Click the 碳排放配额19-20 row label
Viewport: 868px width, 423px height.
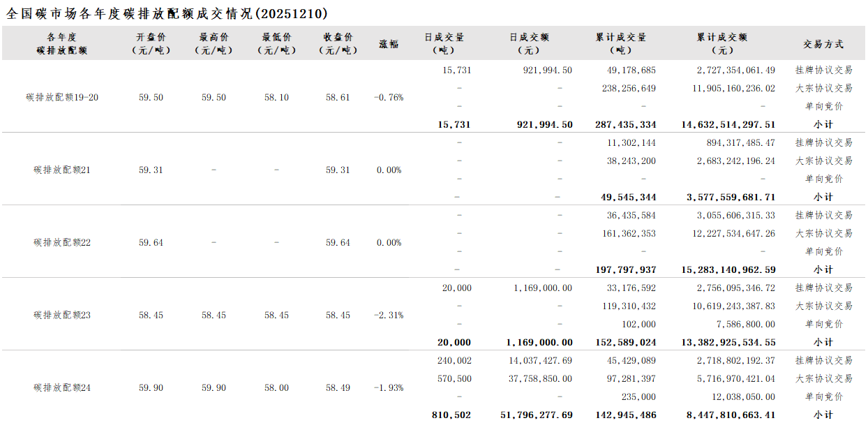[62, 97]
